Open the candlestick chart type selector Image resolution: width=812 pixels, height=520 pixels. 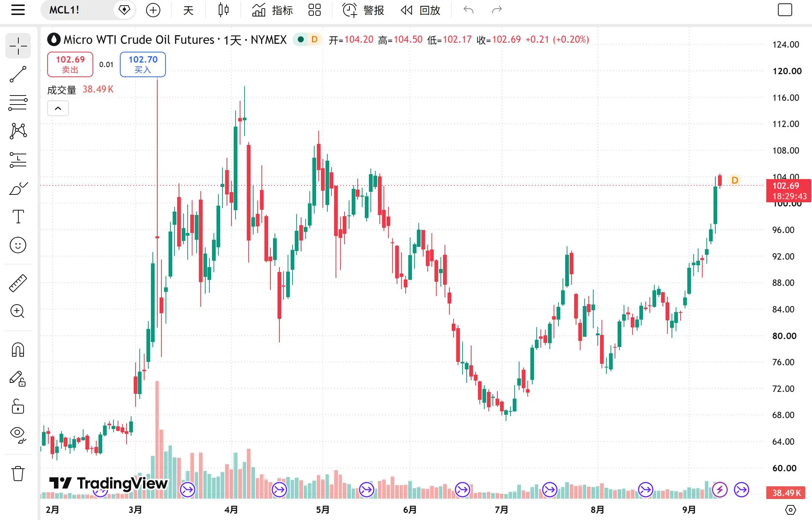(x=223, y=10)
